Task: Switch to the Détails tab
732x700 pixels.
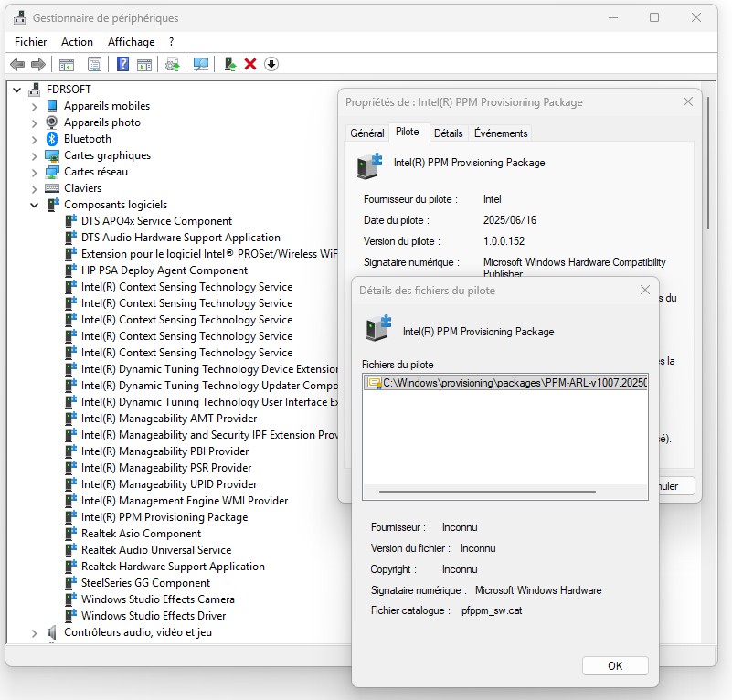Action: point(448,133)
